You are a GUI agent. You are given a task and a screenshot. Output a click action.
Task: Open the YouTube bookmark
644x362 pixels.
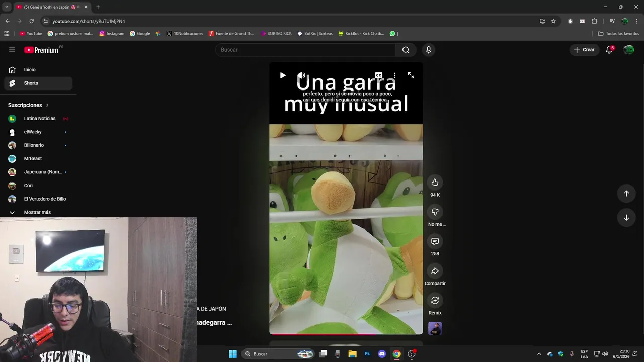click(31, 34)
